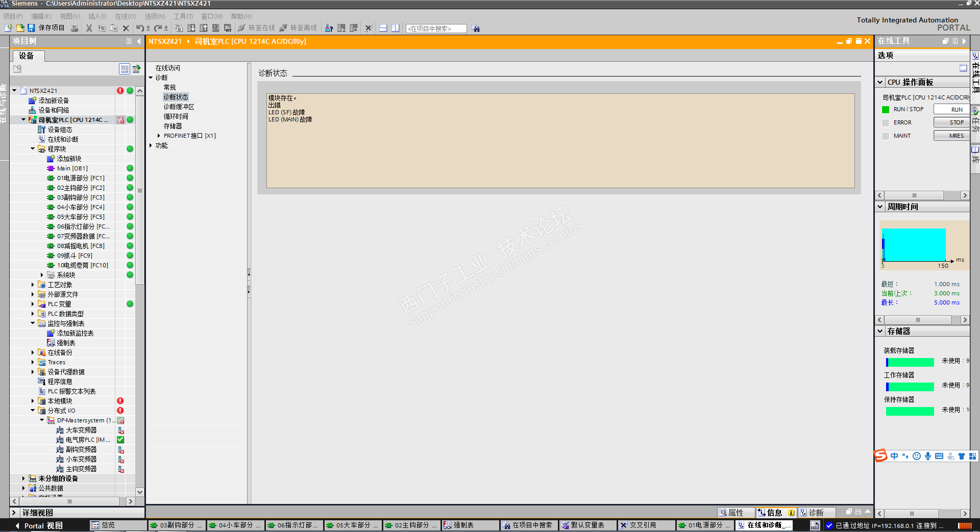Click the RUN button on CPU panel
Viewport: 980px width, 532px height.
click(951, 109)
